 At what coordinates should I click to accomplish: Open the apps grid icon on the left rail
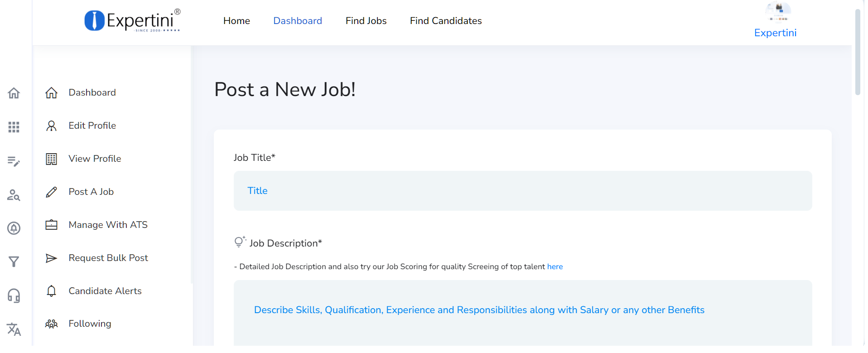coord(14,127)
